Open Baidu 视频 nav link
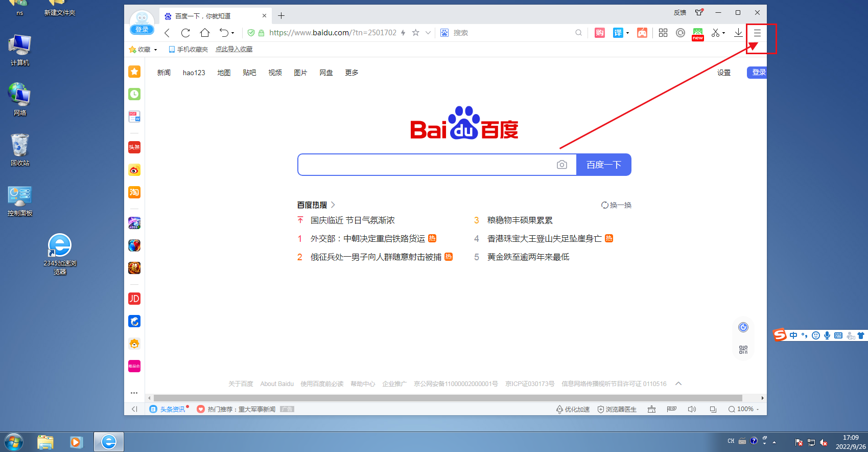 [275, 73]
